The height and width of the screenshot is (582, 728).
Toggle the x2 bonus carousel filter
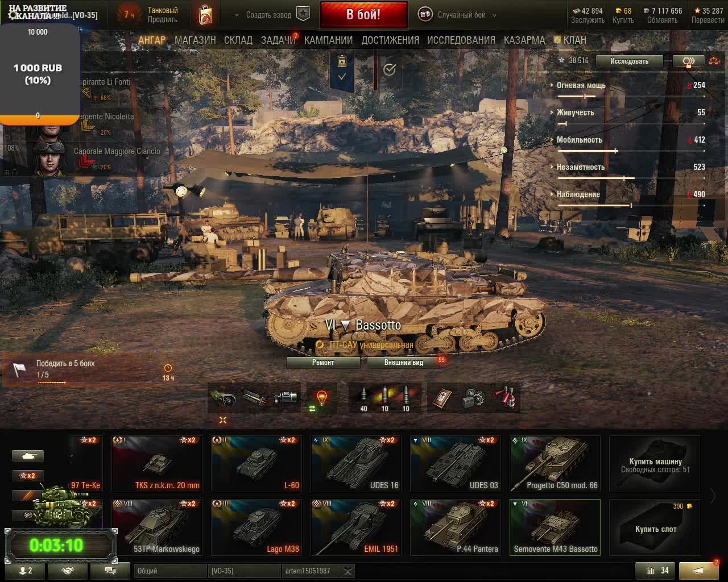[28, 475]
